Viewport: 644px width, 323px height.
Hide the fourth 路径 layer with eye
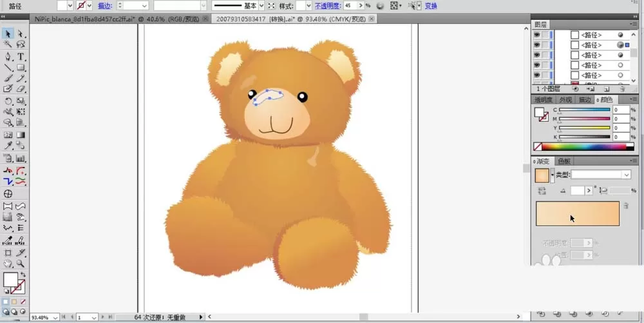pyautogui.click(x=537, y=65)
